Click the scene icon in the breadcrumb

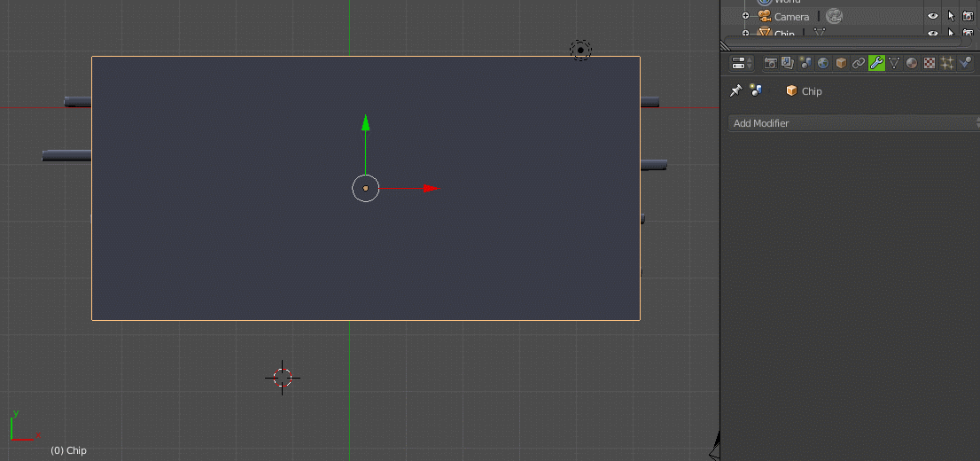coord(757,91)
